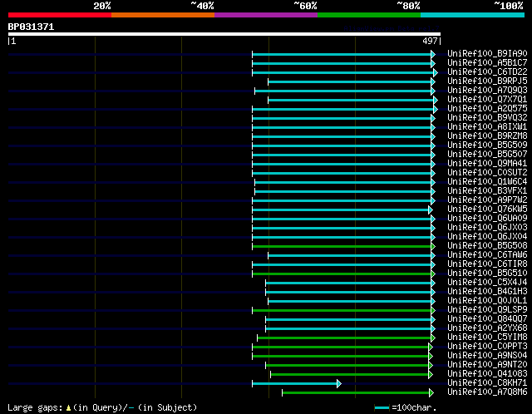Select the UniRef100_B5G509 label

pos(487,145)
